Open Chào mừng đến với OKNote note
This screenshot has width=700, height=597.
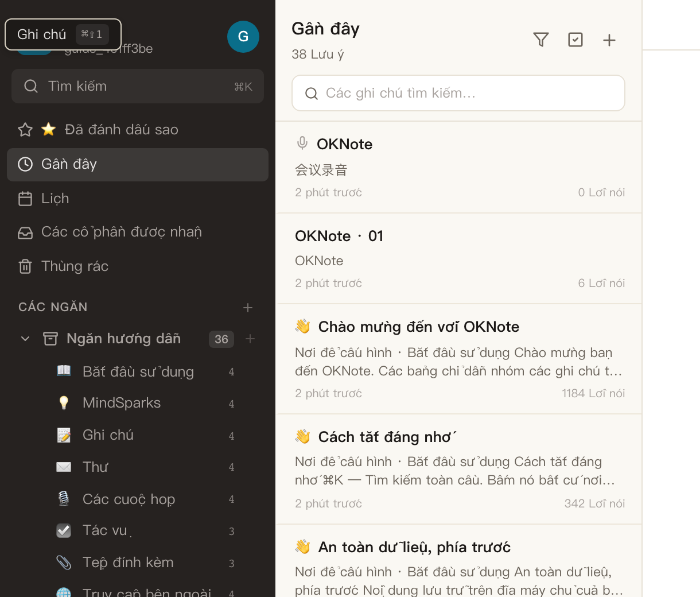[x=458, y=359]
